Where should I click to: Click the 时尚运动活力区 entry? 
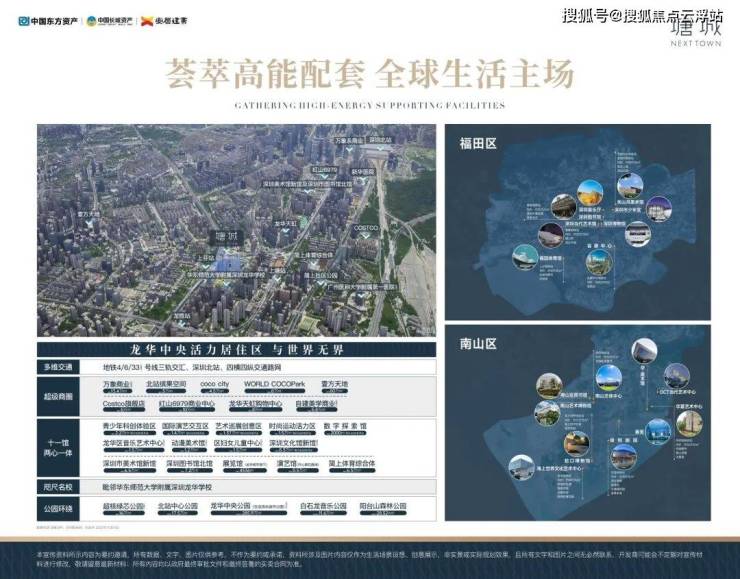point(292,428)
